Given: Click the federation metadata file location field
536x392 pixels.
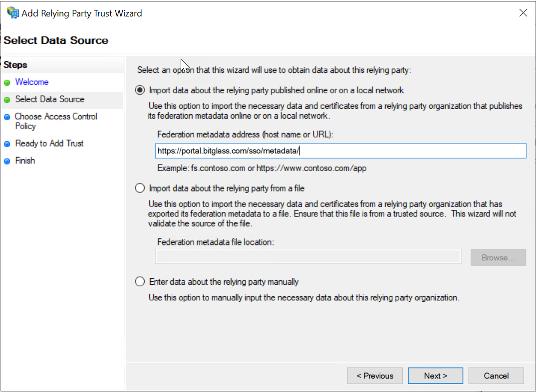Looking at the screenshot, I should click(308, 256).
